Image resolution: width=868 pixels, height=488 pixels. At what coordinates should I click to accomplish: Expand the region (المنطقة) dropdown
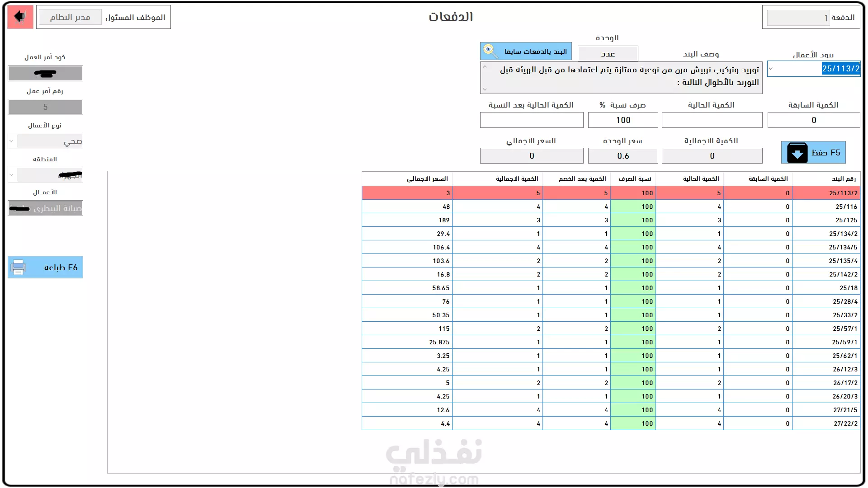tap(12, 175)
